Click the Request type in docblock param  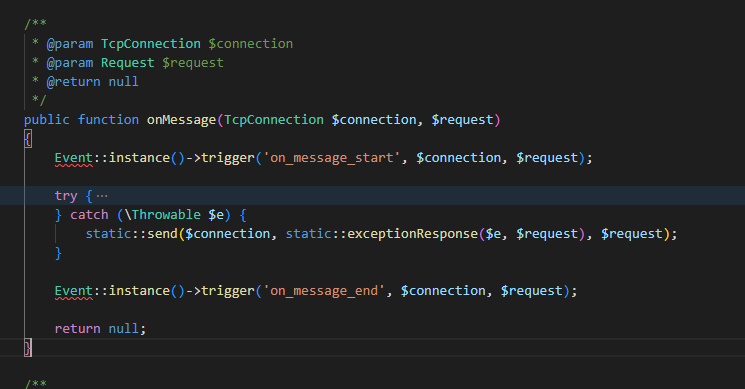(x=127, y=63)
